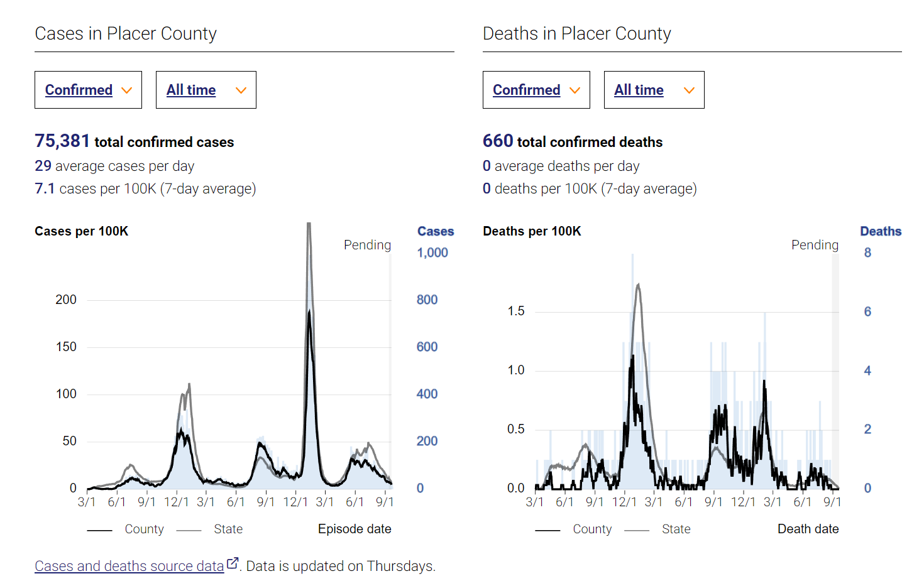The image size is (924, 586).
Task: Click the Deaths in Placer County heading
Action: tap(577, 33)
